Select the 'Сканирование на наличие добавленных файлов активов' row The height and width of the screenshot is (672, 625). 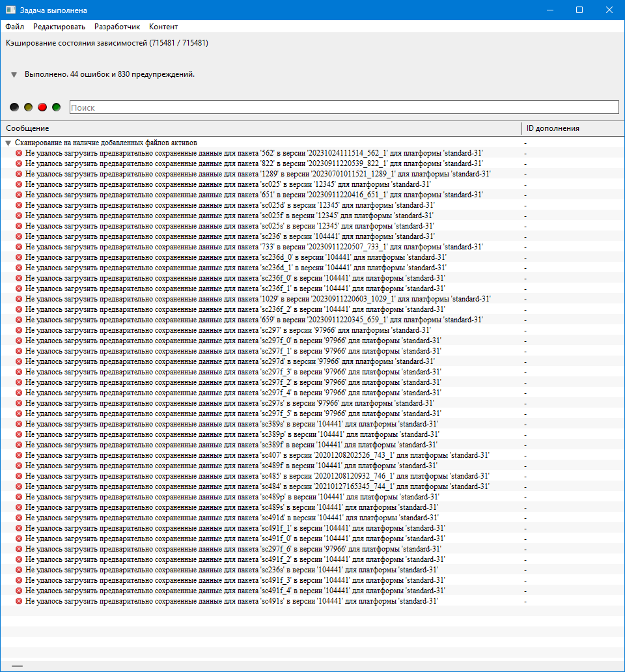coord(312,143)
